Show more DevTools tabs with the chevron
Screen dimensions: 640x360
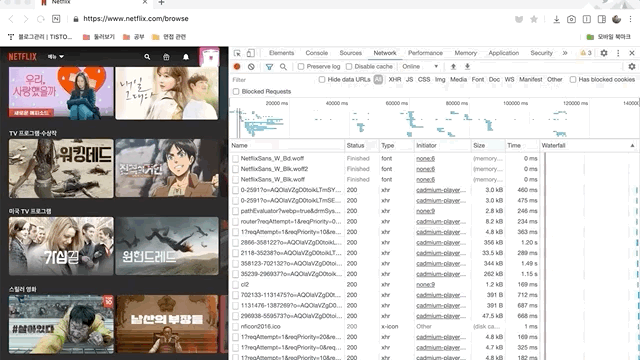click(565, 53)
